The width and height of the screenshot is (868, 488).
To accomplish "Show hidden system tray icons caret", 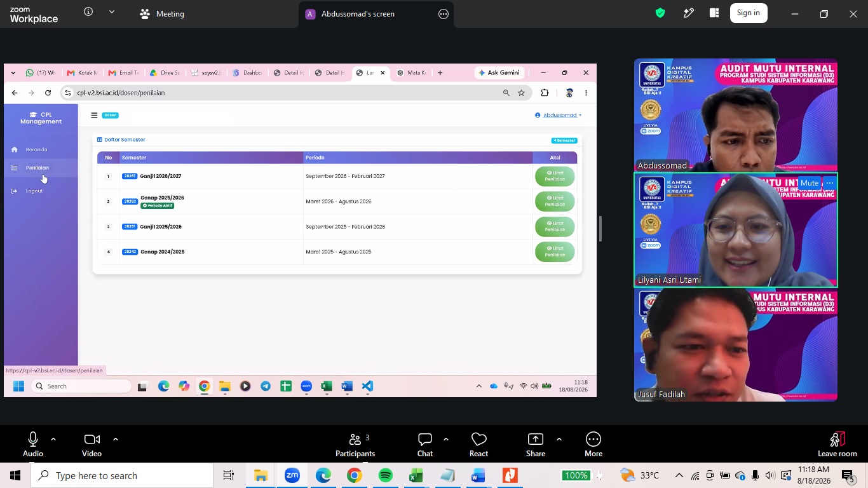I will tap(679, 475).
